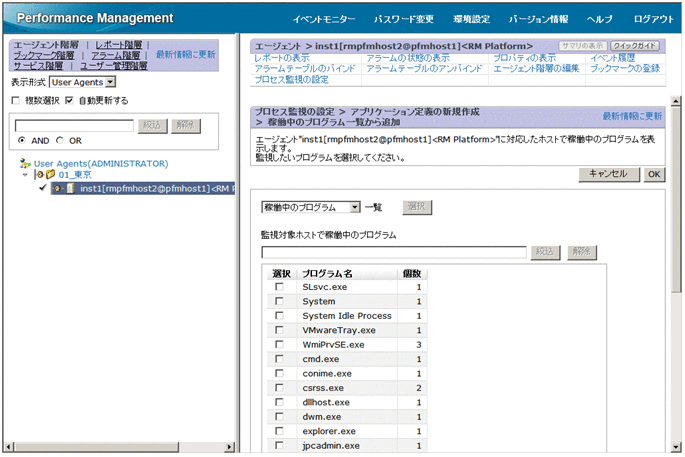Open the プロセス監視の設定 link
Image resolution: width=685 pixels, height=457 pixels.
click(291, 80)
